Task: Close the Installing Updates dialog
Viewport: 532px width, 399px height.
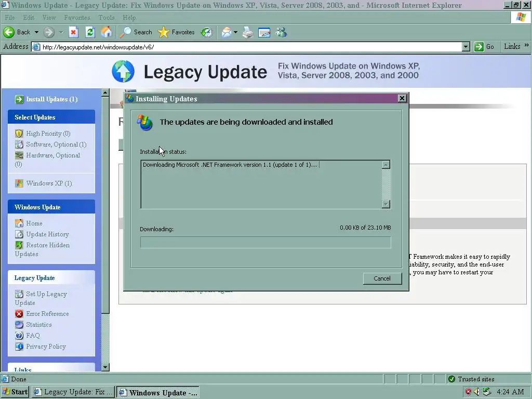Action: click(402, 98)
